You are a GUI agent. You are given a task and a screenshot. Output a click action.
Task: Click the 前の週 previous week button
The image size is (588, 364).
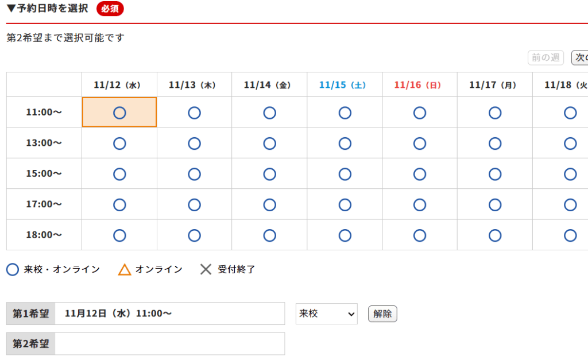click(x=546, y=58)
